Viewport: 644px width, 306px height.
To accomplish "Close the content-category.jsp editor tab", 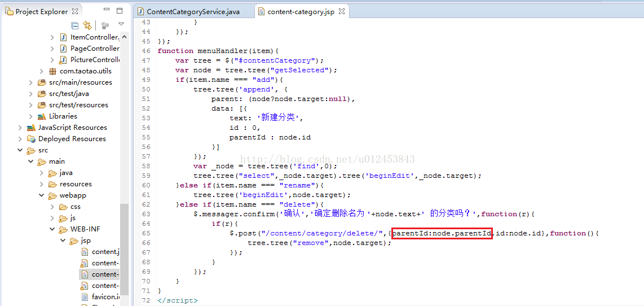I will pyautogui.click(x=341, y=11).
